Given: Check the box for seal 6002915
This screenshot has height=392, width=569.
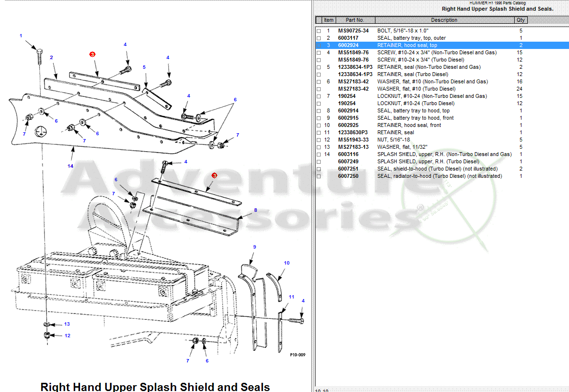Looking at the screenshot, I should [x=319, y=118].
